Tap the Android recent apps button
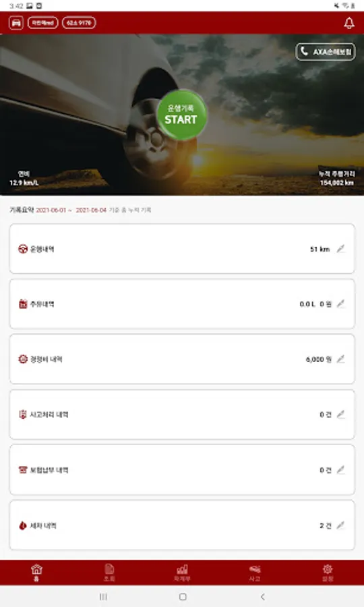 point(103,597)
